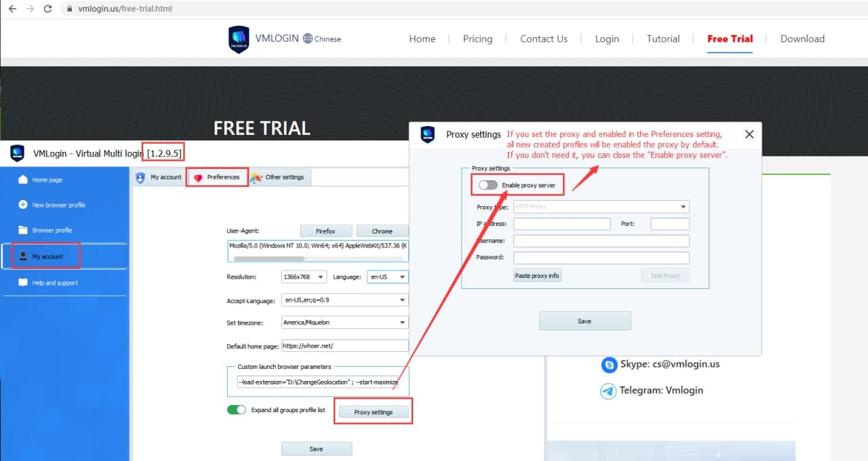The image size is (868, 461).
Task: Click the Chrome User-Agent button
Action: (382, 231)
